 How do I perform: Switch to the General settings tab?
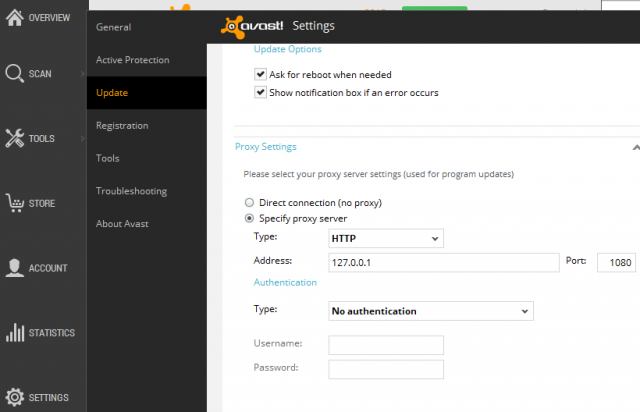(x=113, y=27)
